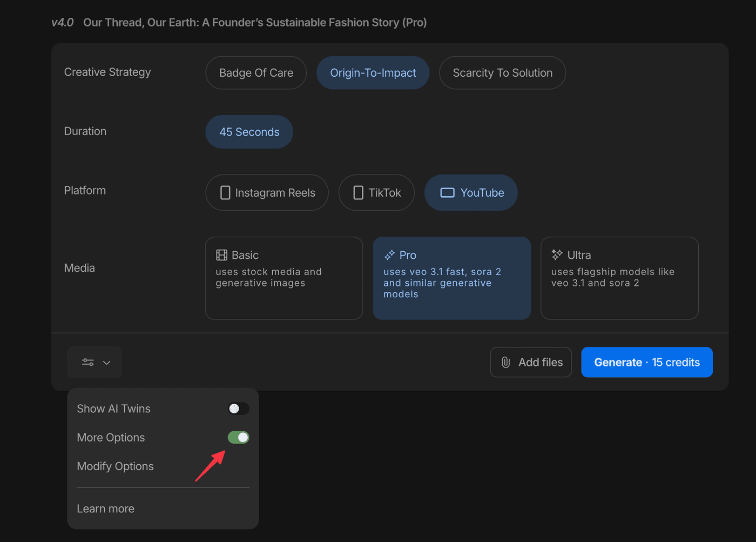Click the Ultra sparkles icon
Viewport: 756px width, 542px height.
[x=557, y=255]
